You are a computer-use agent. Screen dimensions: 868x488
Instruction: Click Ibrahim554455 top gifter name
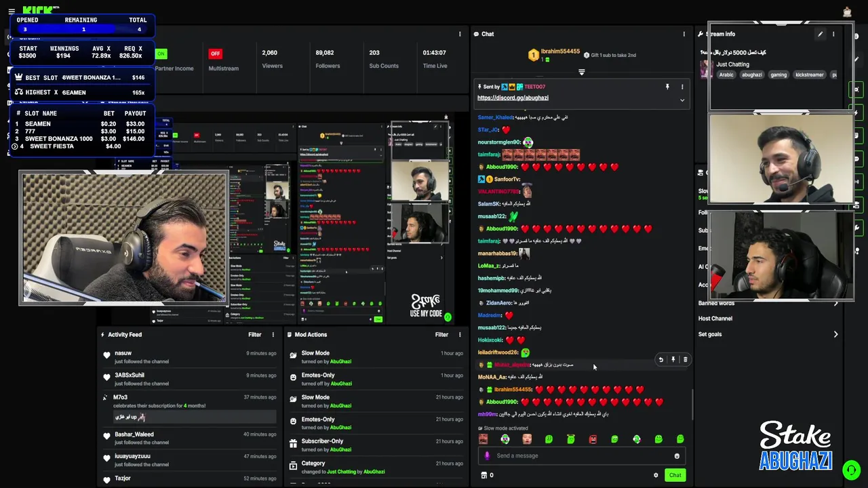coord(560,52)
